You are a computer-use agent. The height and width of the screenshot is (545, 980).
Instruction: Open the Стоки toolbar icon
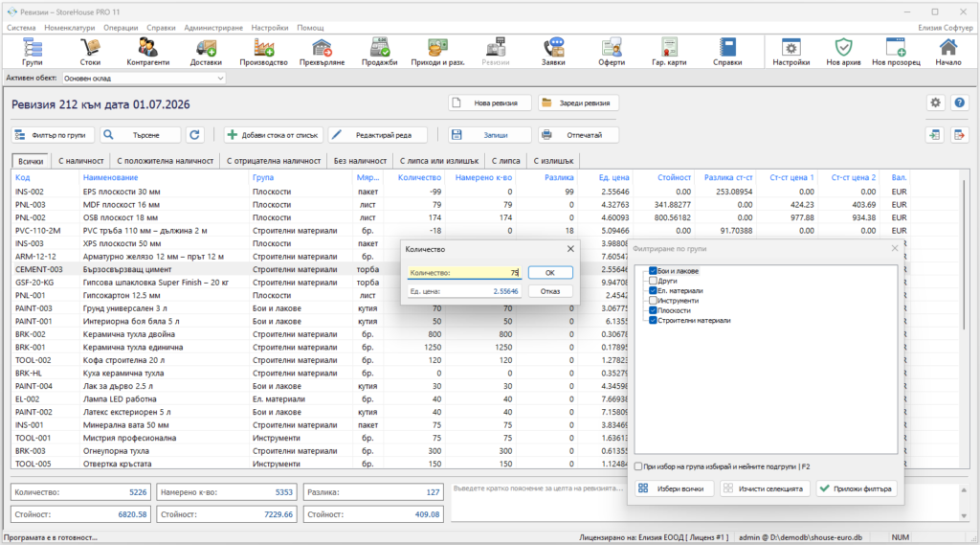[x=90, y=52]
